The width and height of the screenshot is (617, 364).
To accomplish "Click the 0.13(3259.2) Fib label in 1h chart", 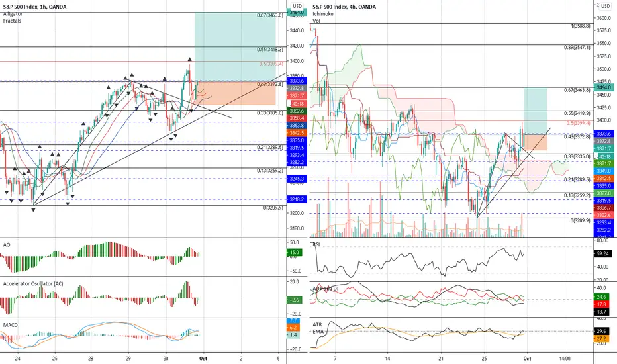I will click(270, 171).
